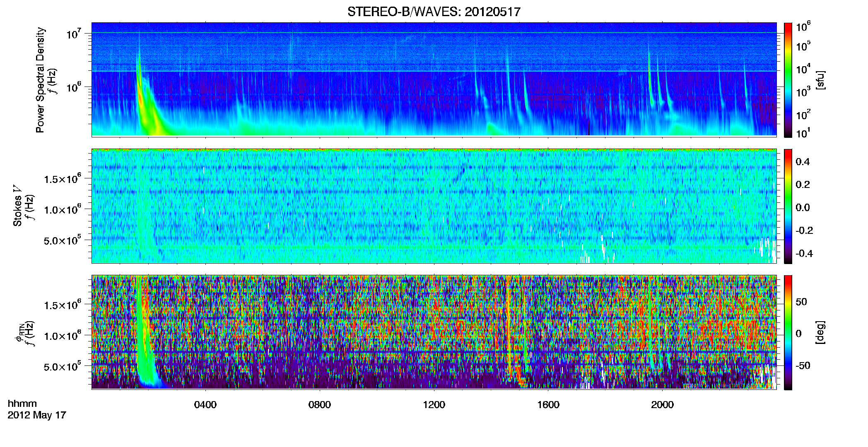Click the phi RTN degrees colorbar
Screen dimensions: 868x447
788,332
